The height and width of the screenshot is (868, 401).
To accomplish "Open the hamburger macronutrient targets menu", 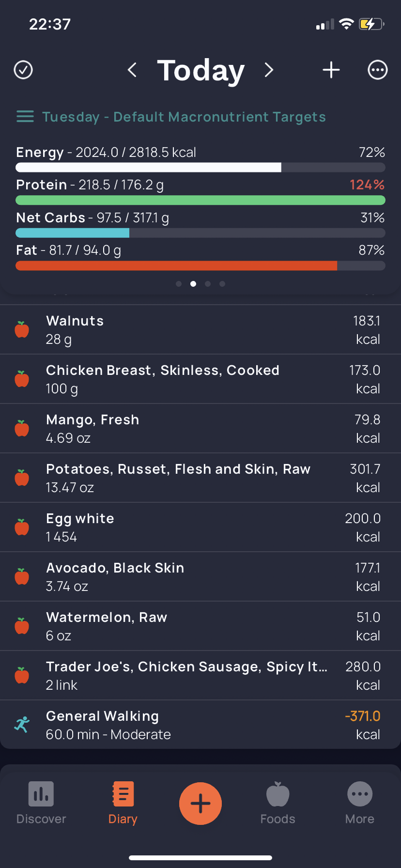I will (25, 117).
